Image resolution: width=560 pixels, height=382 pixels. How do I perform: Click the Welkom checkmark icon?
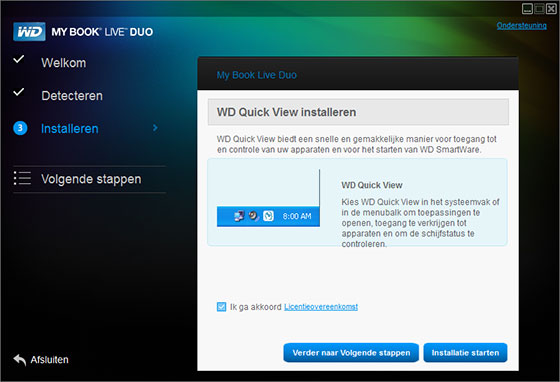coord(19,59)
